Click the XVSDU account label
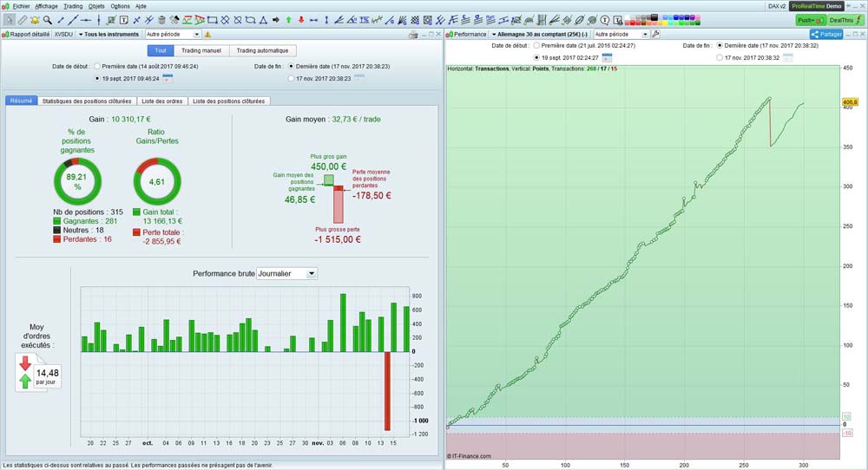This screenshot has width=868, height=470. (63, 35)
